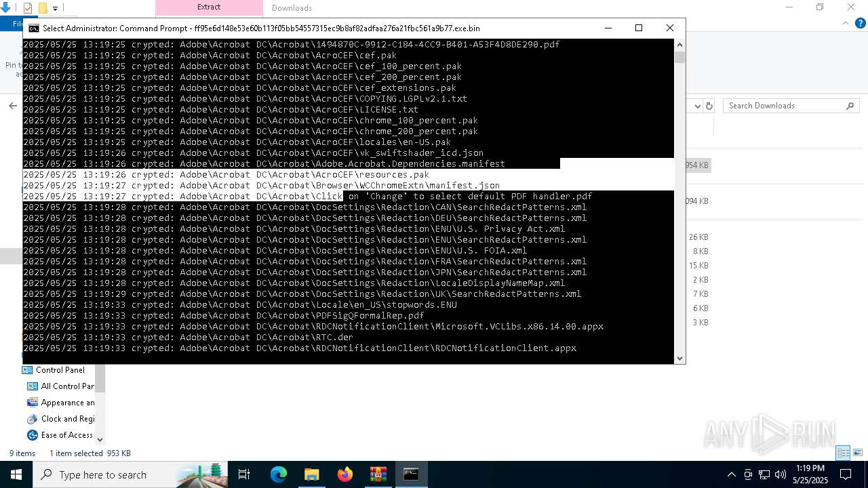The width and height of the screenshot is (868, 488).
Task: Focus the Command Prompt taskbar button
Action: tap(411, 474)
